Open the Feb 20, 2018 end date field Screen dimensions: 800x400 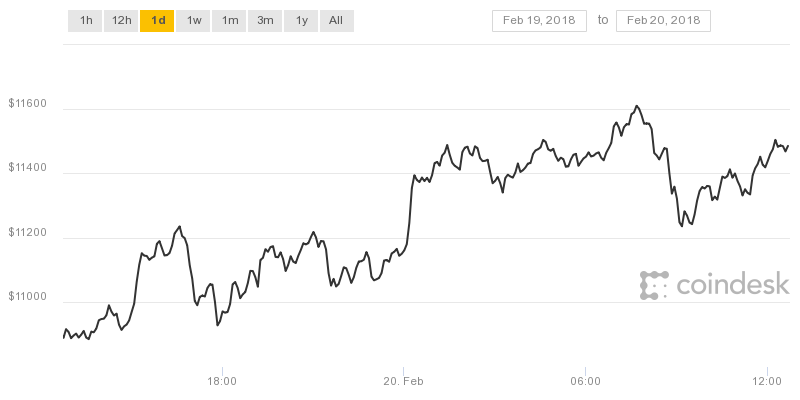point(663,20)
